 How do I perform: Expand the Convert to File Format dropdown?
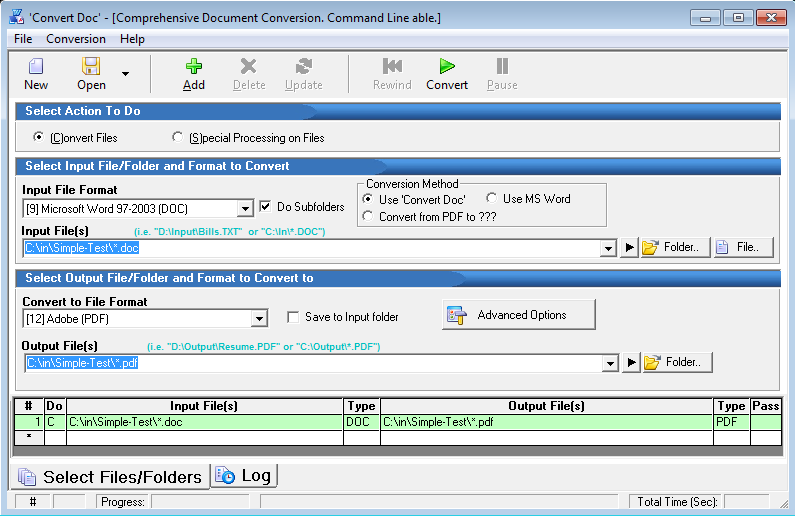tap(259, 319)
